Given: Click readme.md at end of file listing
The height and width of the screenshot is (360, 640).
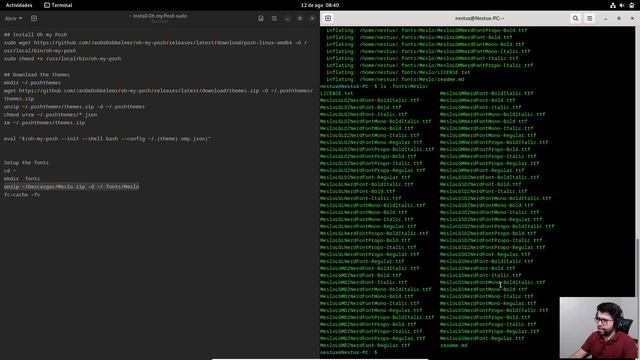Looking at the screenshot, I should pyautogui.click(x=453, y=345).
